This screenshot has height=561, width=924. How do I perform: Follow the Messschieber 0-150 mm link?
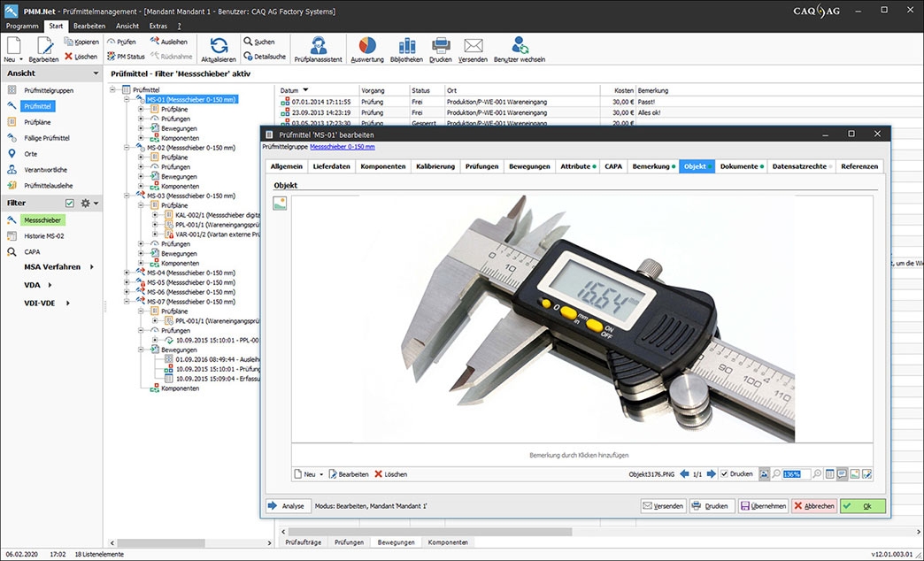342,146
